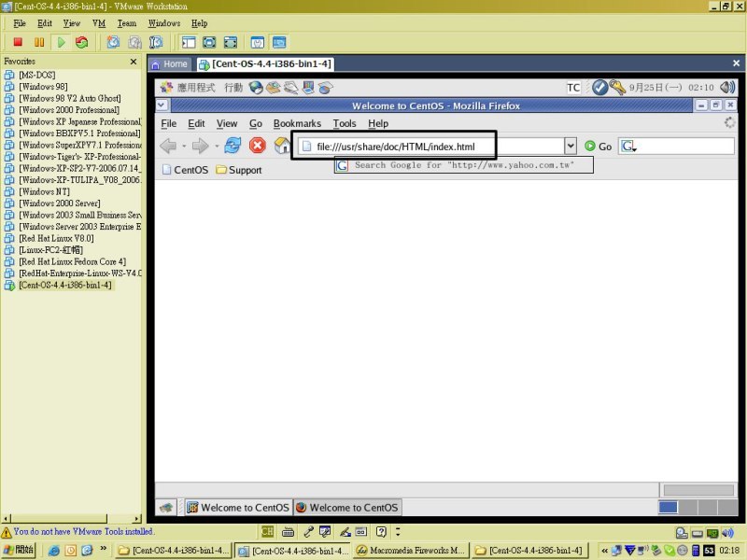Open the GNOME 行動 actions menu
Image resolution: width=747 pixels, height=560 pixels.
coord(233,87)
